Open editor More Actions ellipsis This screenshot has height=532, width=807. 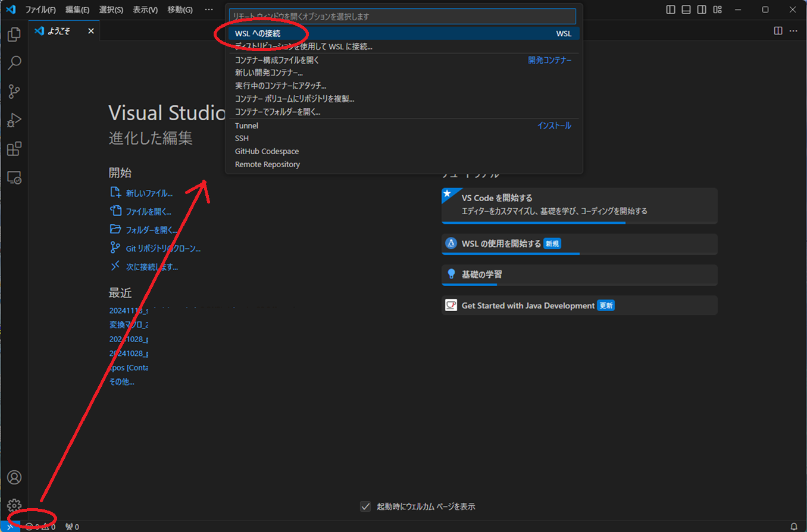(x=793, y=31)
